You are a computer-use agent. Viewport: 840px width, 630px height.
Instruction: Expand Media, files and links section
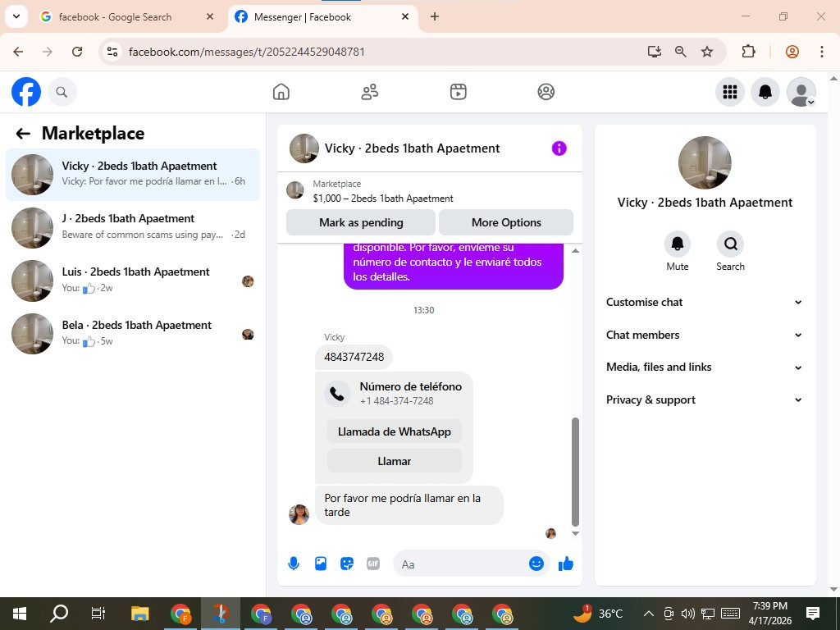705,367
